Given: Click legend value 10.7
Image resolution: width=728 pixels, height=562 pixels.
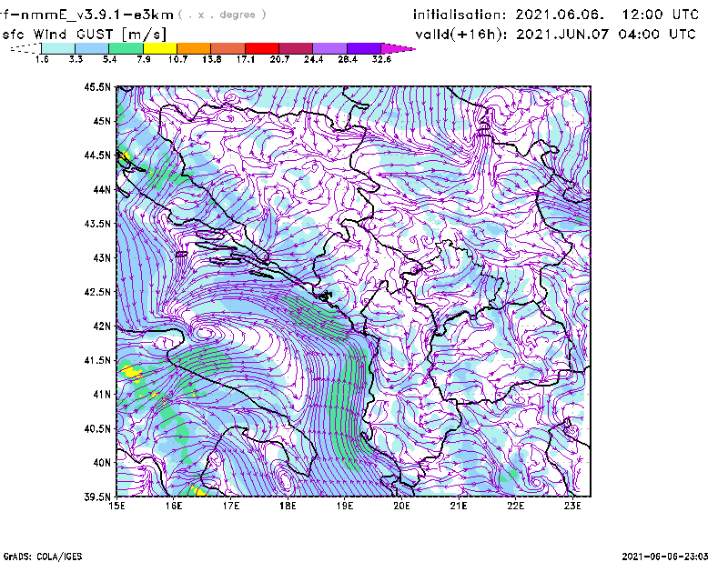Looking at the screenshot, I should [x=177, y=59].
